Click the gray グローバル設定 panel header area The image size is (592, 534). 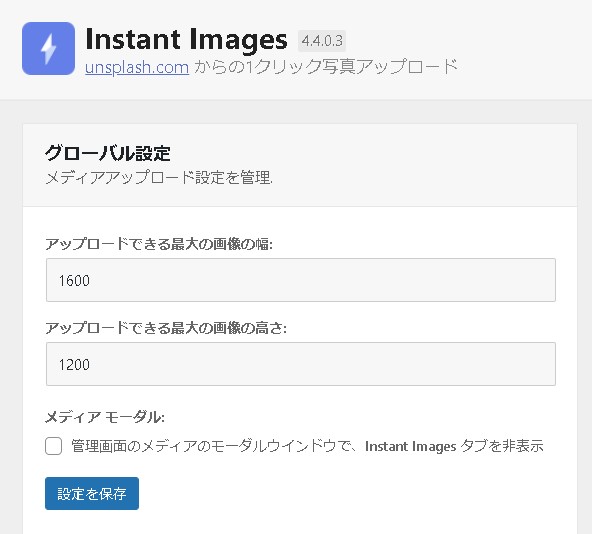pyautogui.click(x=300, y=165)
